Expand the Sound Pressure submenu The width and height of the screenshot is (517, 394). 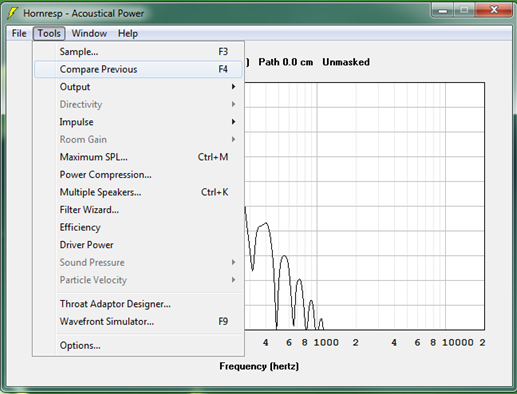(138, 262)
